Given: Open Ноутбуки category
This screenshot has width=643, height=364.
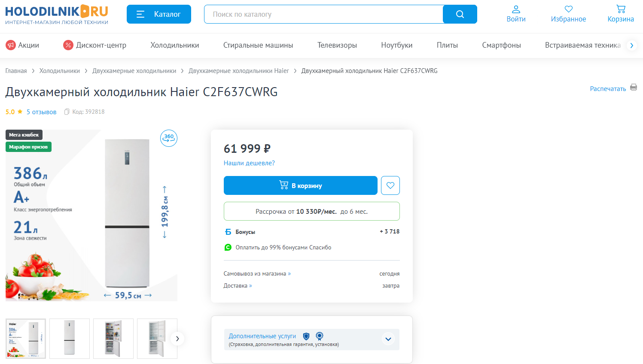Looking at the screenshot, I should [x=397, y=45].
